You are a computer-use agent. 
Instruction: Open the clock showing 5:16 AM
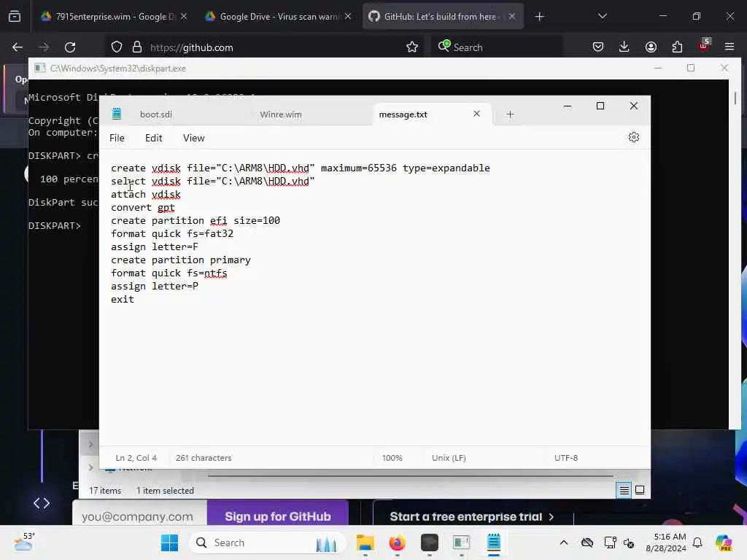pos(665,542)
